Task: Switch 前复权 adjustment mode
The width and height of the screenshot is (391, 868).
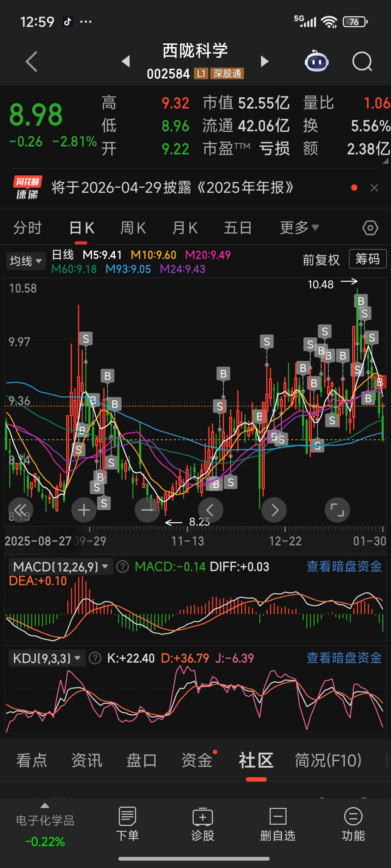Action: 321,260
